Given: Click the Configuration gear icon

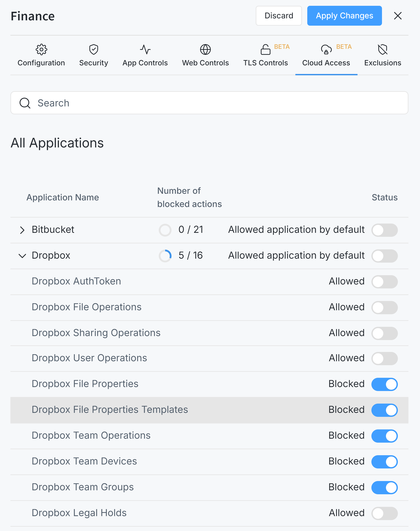Looking at the screenshot, I should pyautogui.click(x=41, y=49).
